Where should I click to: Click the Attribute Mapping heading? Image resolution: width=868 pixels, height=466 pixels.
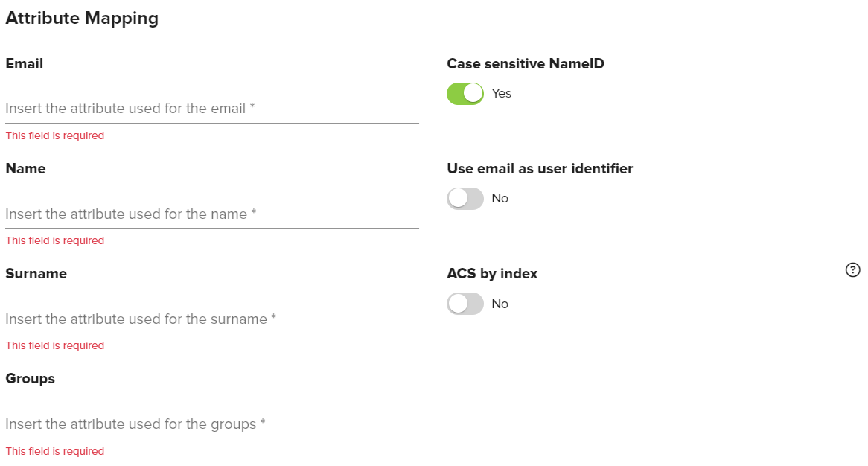tap(82, 18)
